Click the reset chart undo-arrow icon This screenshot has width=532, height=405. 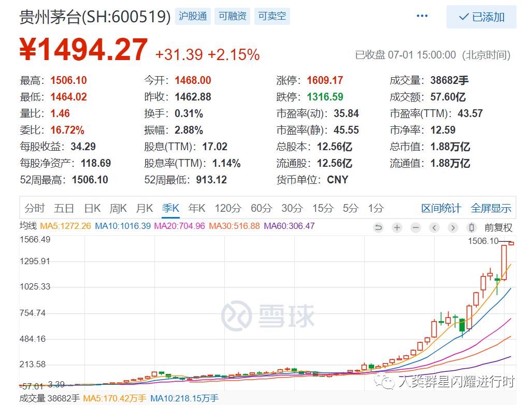tap(378, 227)
